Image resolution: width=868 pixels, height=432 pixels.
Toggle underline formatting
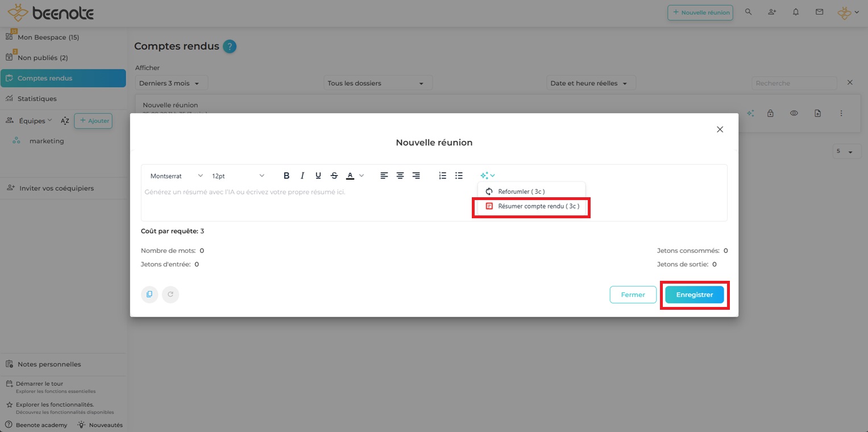click(318, 176)
